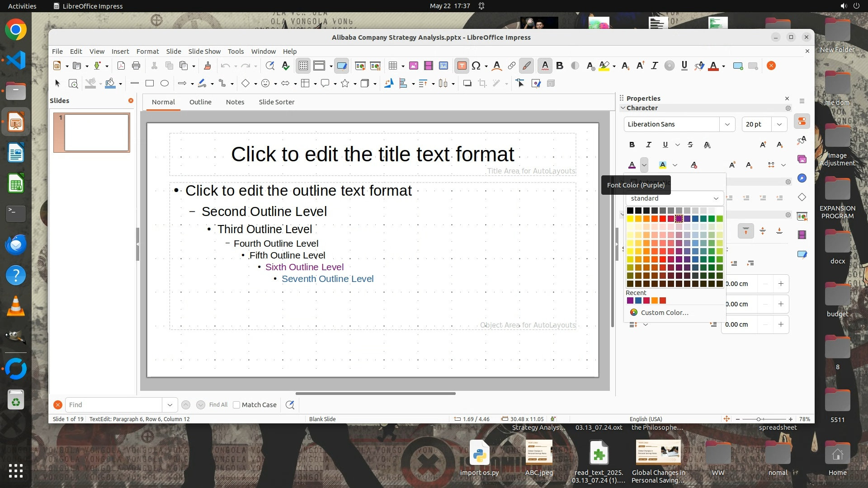Open the Gallery sidebar deck
This screenshot has width=868, height=488.
pyautogui.click(x=802, y=159)
